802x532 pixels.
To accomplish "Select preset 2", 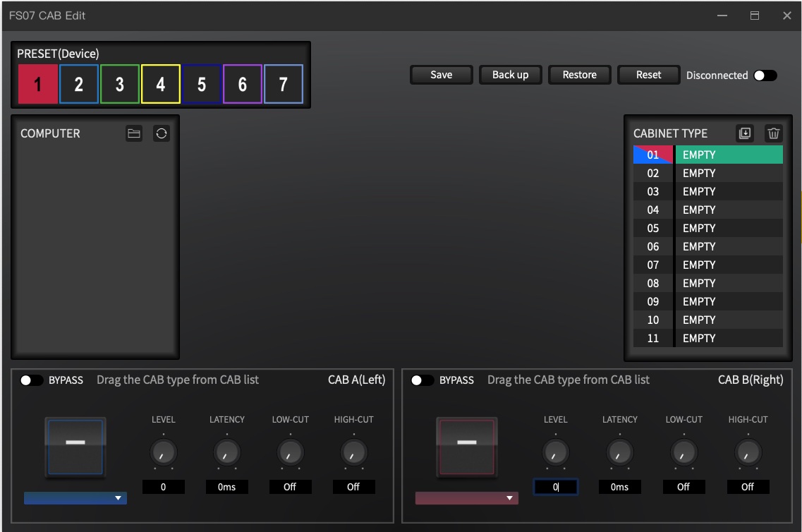I will 79,84.
